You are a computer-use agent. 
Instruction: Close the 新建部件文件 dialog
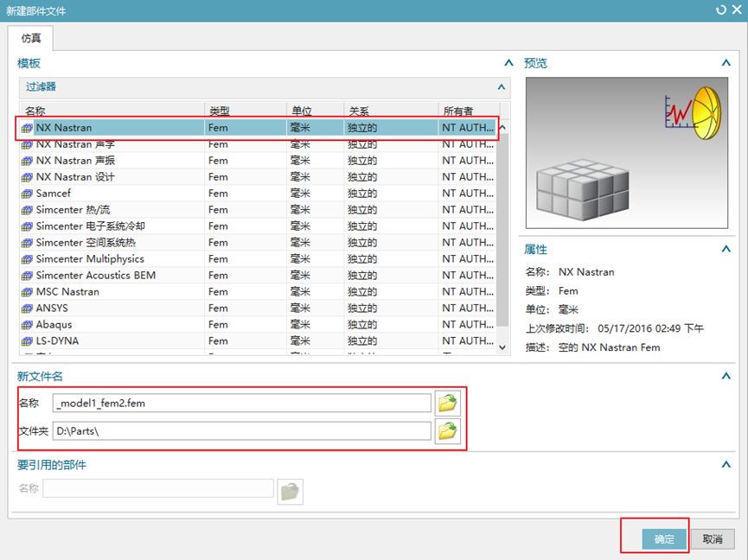pos(737,10)
